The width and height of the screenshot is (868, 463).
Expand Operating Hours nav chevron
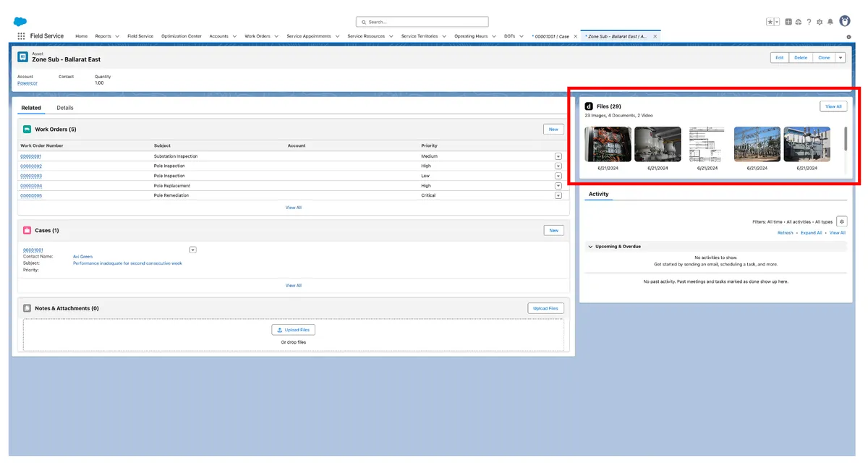click(495, 36)
